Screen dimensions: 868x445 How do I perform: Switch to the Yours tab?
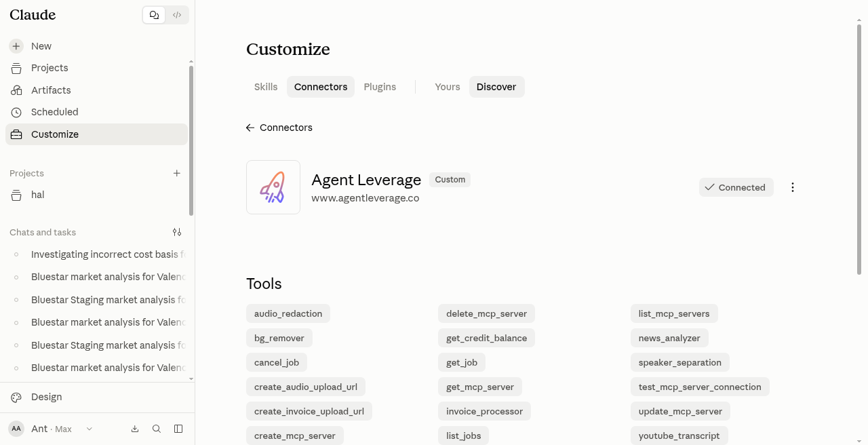pyautogui.click(x=448, y=87)
